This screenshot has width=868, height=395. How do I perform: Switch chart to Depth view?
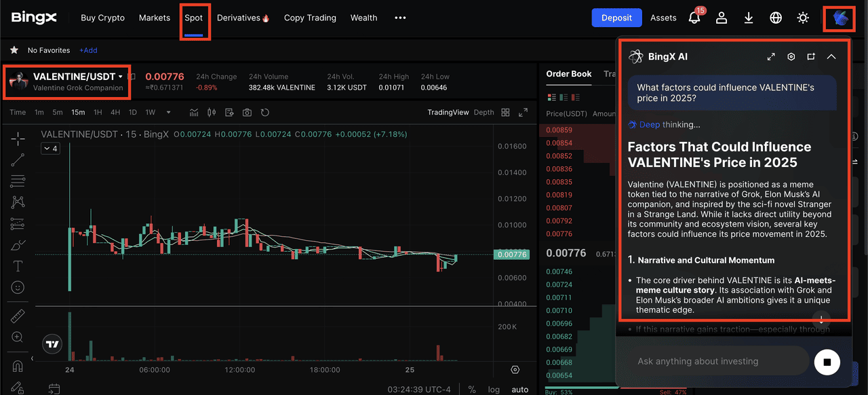pos(484,113)
